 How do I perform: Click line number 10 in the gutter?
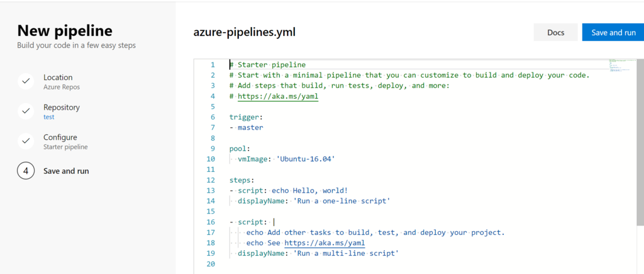(x=211, y=159)
